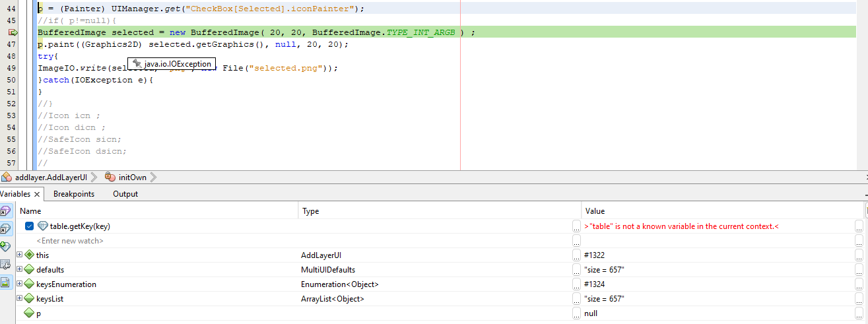868x324 pixels.
Task: Expand the 'this' variable node
Action: click(20, 255)
